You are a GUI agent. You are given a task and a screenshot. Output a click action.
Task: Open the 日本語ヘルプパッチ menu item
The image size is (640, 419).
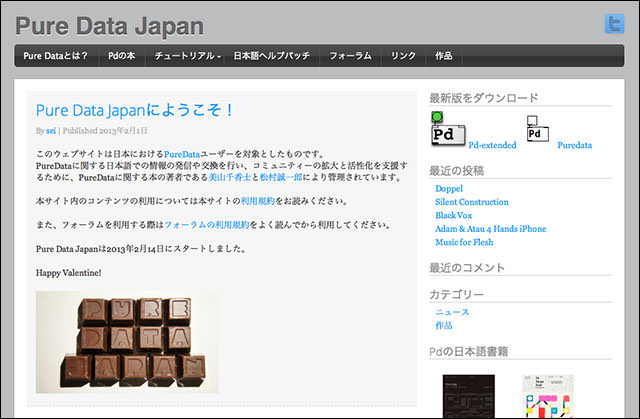271,56
